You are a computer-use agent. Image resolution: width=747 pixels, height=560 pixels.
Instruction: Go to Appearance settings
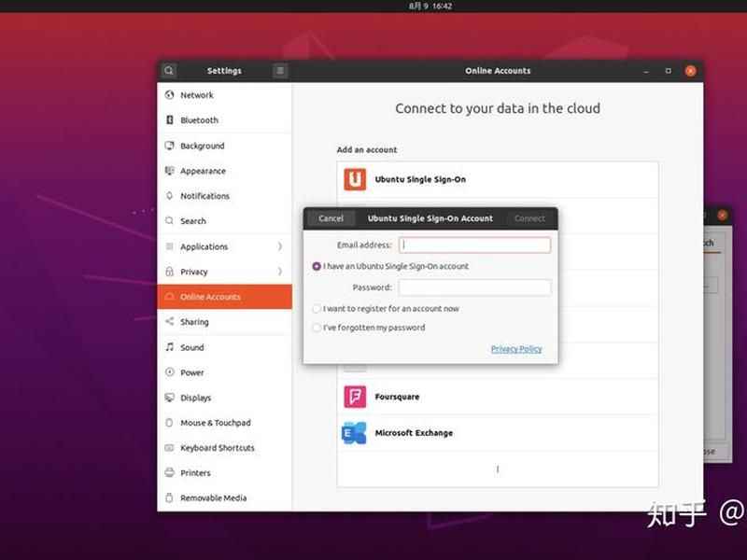(224, 171)
